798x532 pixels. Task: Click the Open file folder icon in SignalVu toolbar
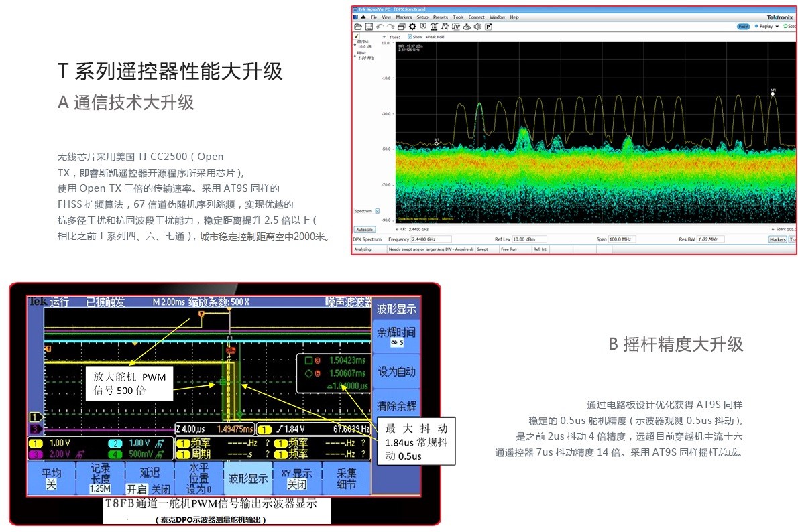[x=358, y=27]
